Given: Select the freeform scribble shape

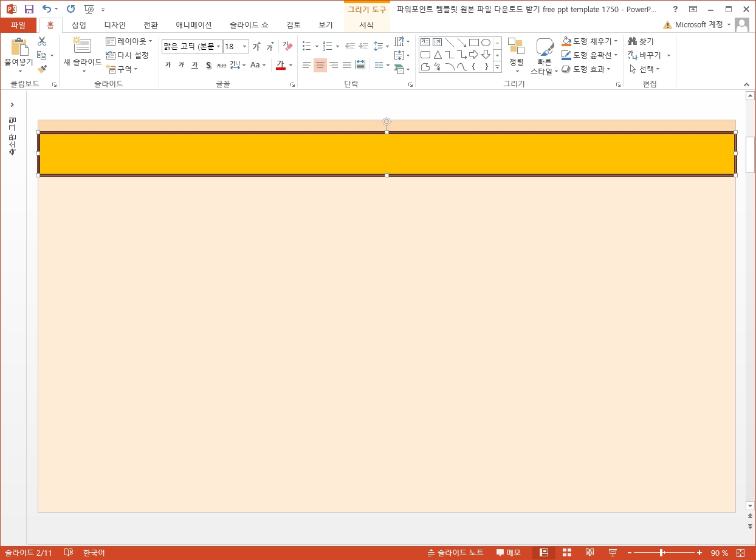Looking at the screenshot, I should pos(438,67).
